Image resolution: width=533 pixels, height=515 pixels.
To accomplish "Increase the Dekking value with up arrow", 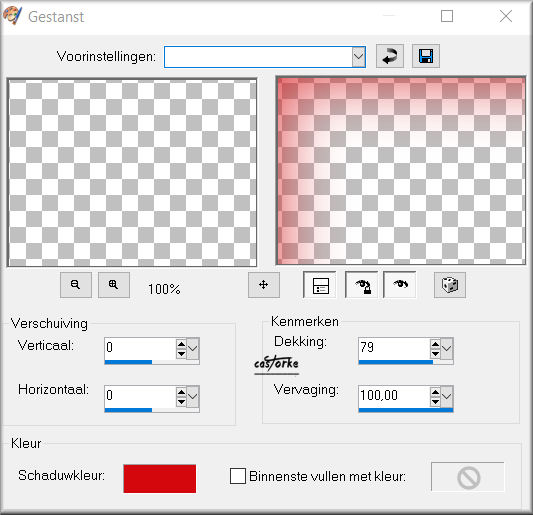I will point(435,344).
